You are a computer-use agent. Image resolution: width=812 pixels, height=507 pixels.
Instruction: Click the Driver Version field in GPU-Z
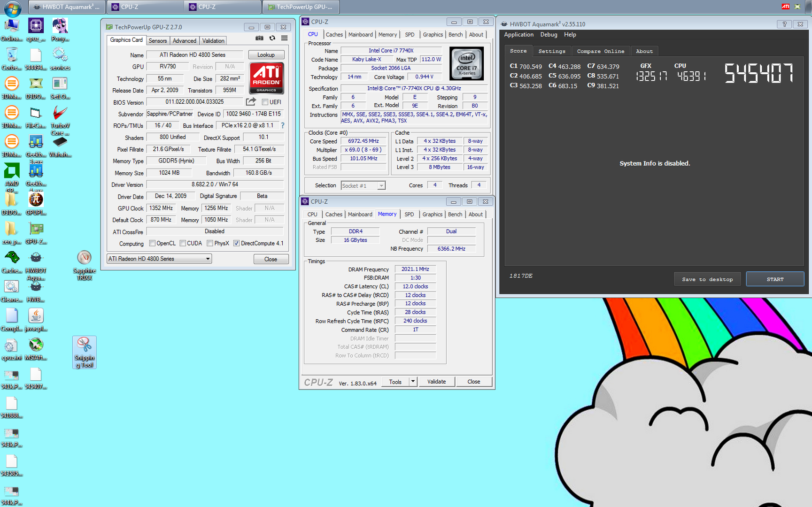[215, 184]
